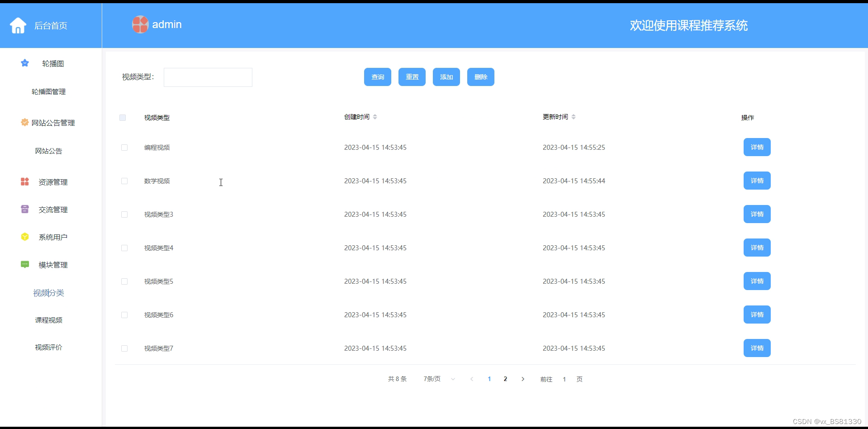Image resolution: width=868 pixels, height=429 pixels.
Task: Check the box for row 视频类型4
Action: 124,248
